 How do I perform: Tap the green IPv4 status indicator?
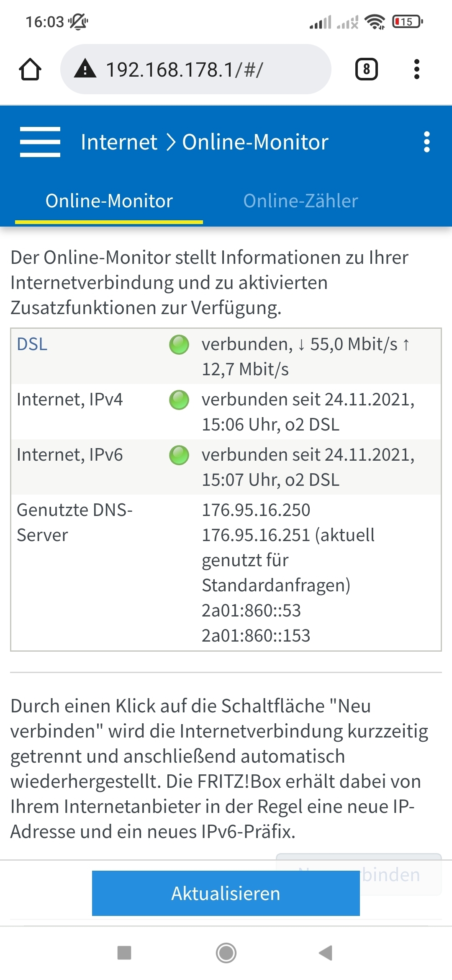click(179, 400)
